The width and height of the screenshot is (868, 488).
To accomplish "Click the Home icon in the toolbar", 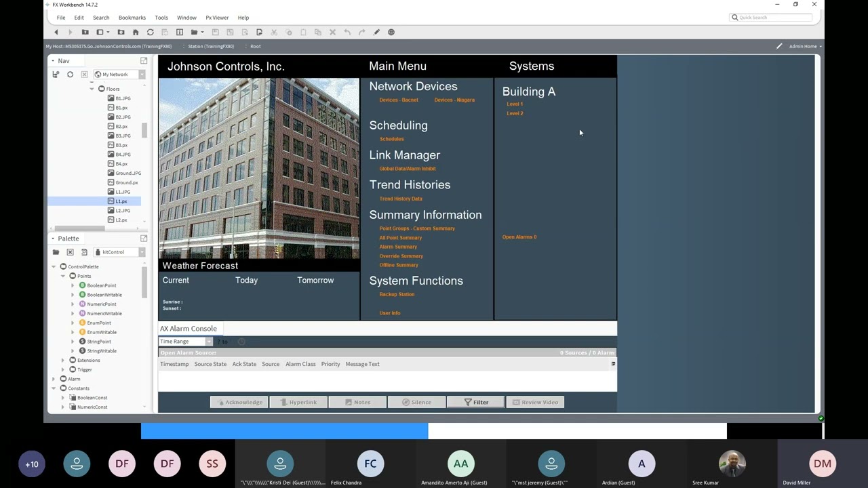I will 136,32.
